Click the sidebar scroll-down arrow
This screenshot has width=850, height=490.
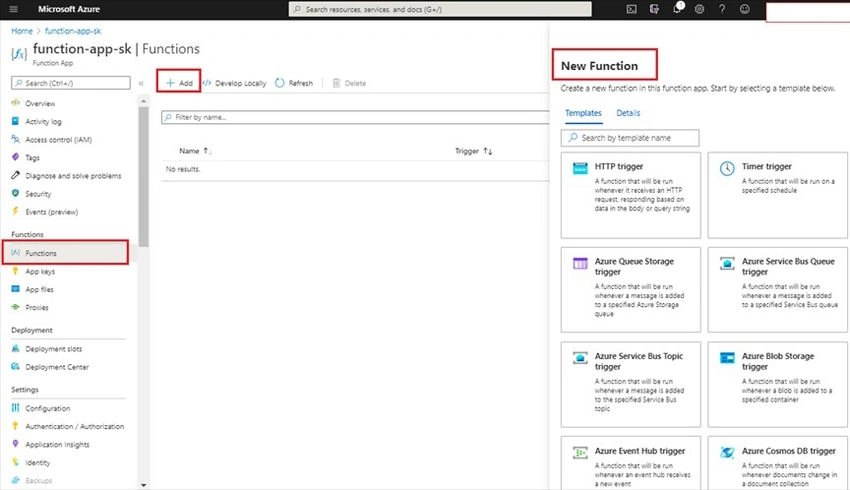143,485
